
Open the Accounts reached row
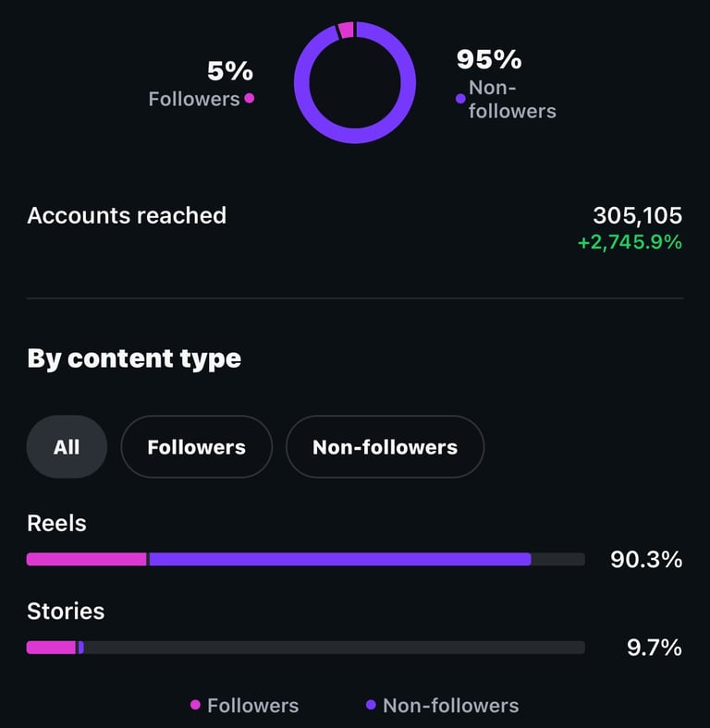pos(355,227)
